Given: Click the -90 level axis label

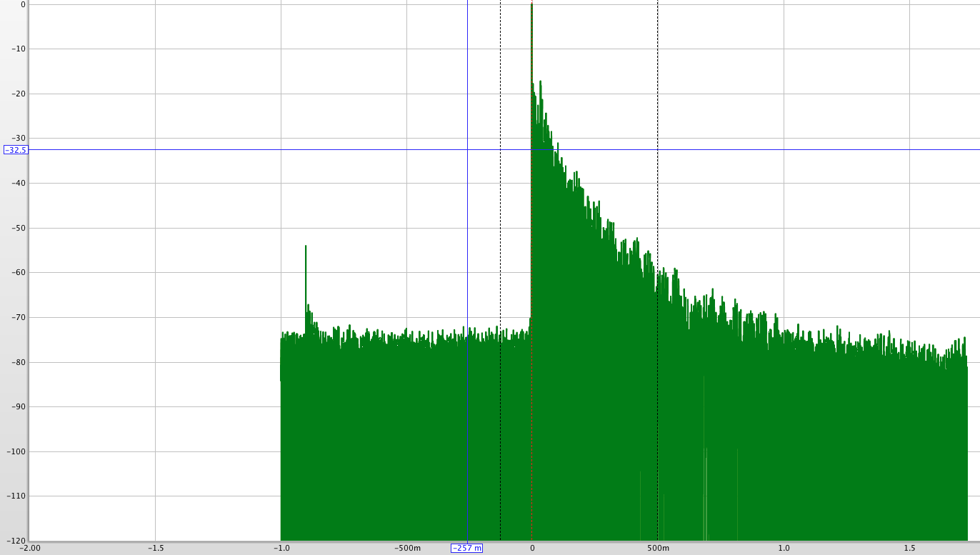Looking at the screenshot, I should click(x=19, y=407).
